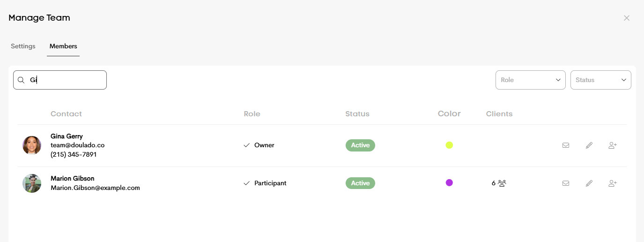Screen dimensions: 644x242
Task: Click the clients group icon for Marion Gibson
Action: click(x=502, y=183)
